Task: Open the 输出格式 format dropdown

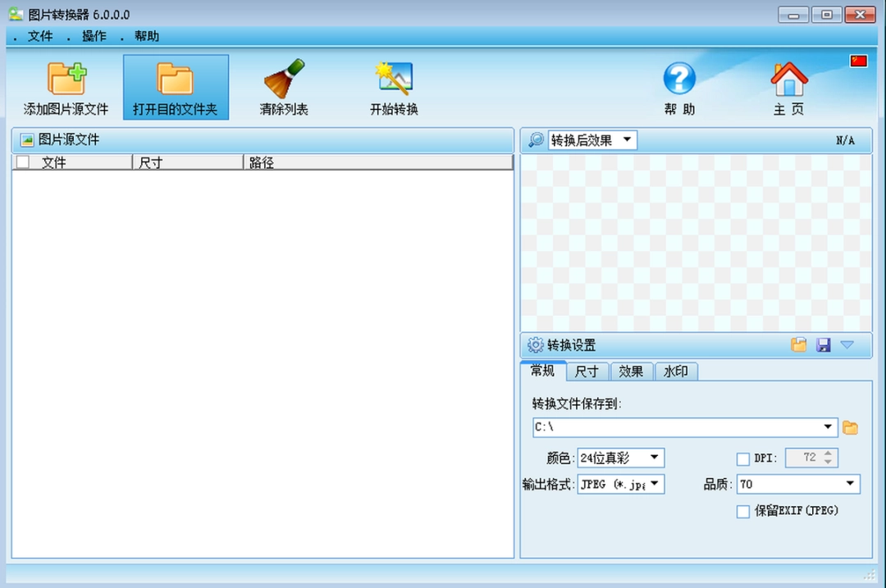Action: point(656,484)
